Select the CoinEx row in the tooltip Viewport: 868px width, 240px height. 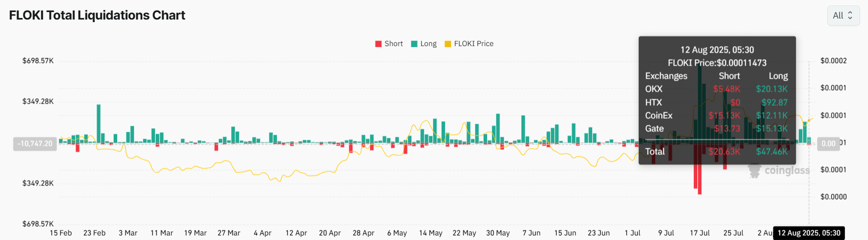[716, 115]
